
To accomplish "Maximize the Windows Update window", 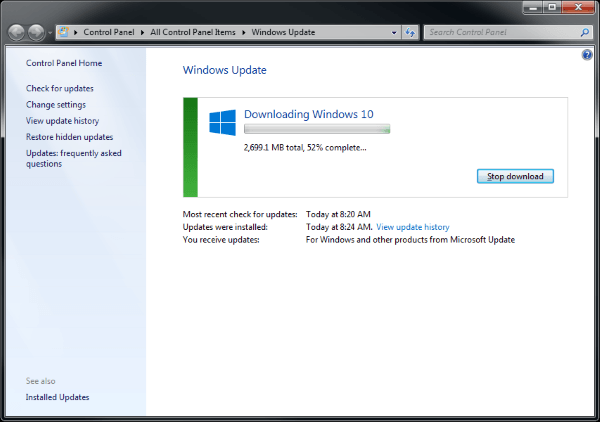I will [552, 8].
